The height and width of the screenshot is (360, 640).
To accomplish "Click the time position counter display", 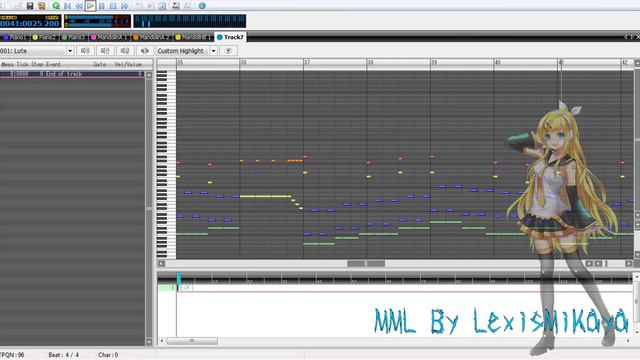I will [x=22, y=23].
